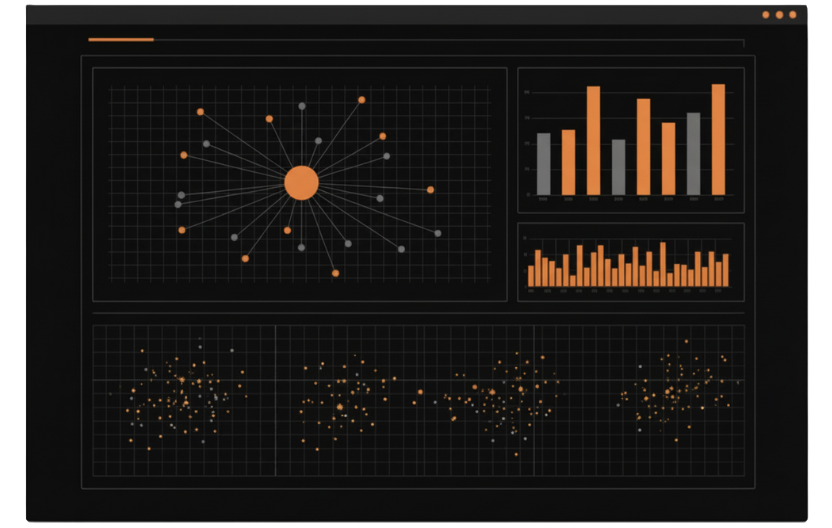The width and height of the screenshot is (832, 528).
Task: Click the topmost gray node above the hub
Action: [302, 106]
